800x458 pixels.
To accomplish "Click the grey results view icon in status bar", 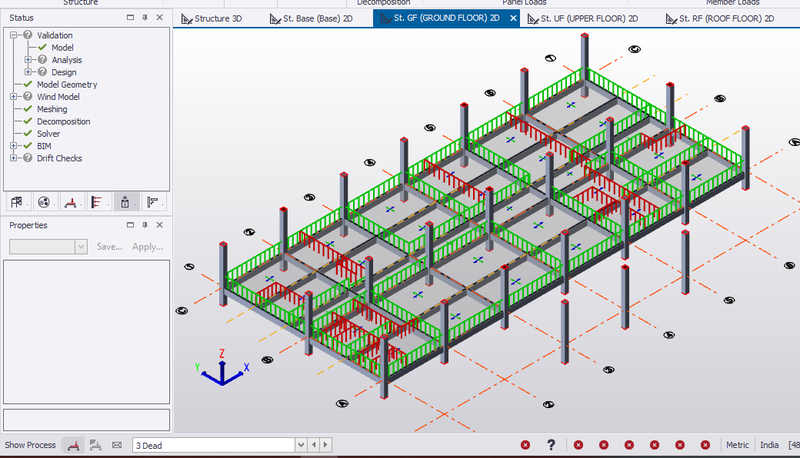I will (x=95, y=445).
